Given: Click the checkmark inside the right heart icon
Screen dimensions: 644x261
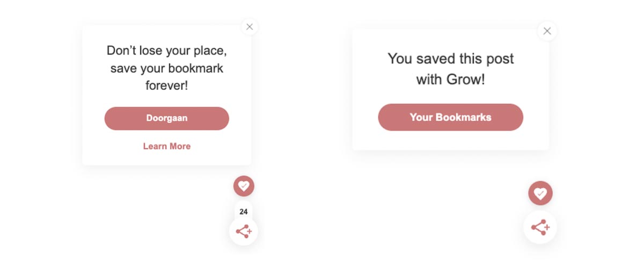Looking at the screenshot, I should pos(541,193).
